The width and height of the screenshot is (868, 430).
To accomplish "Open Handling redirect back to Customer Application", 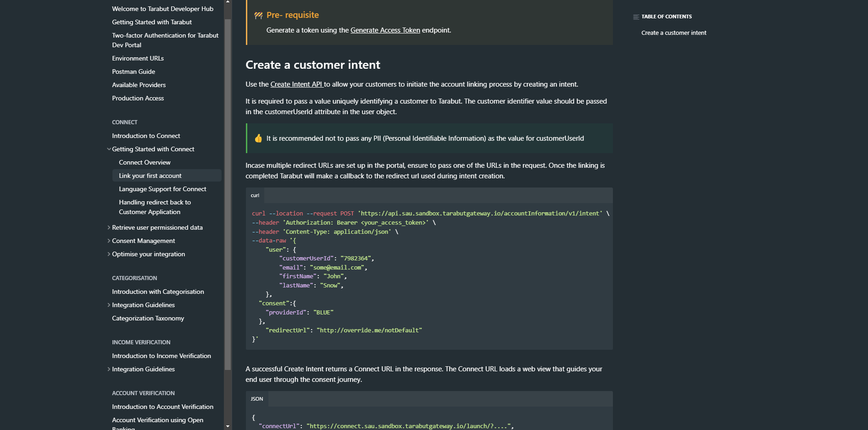I will click(x=155, y=207).
